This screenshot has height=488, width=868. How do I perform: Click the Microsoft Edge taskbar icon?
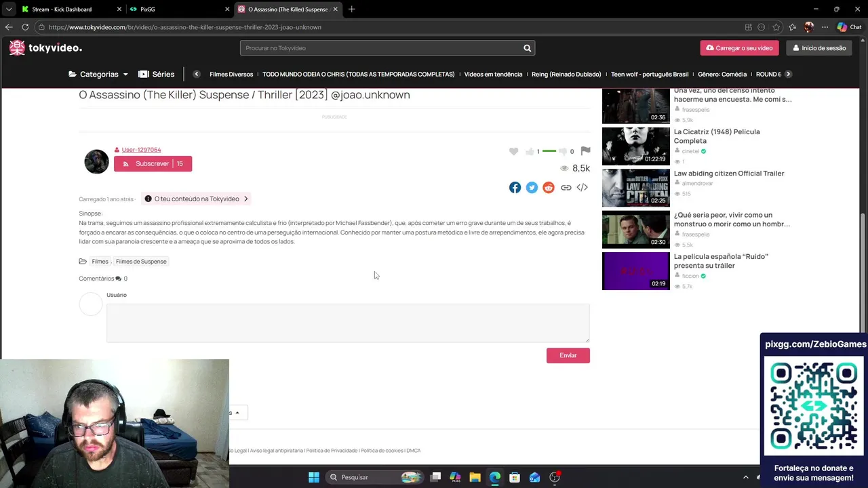(x=495, y=477)
